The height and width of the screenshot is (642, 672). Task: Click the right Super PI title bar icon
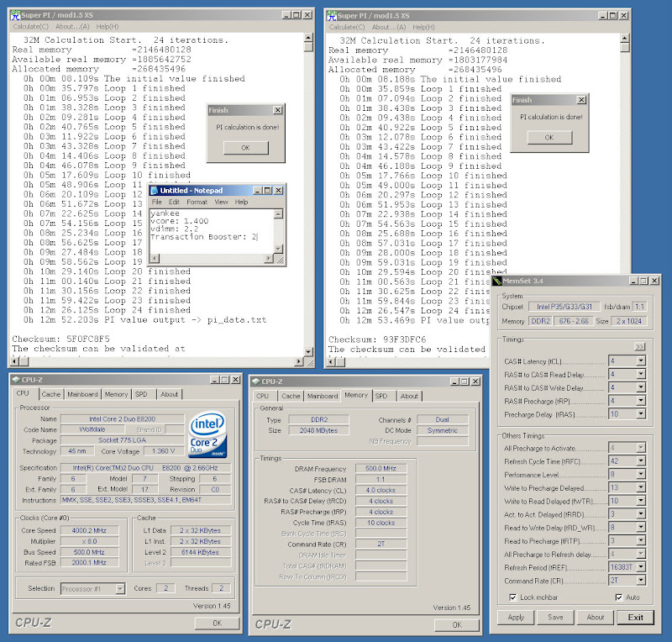point(333,14)
